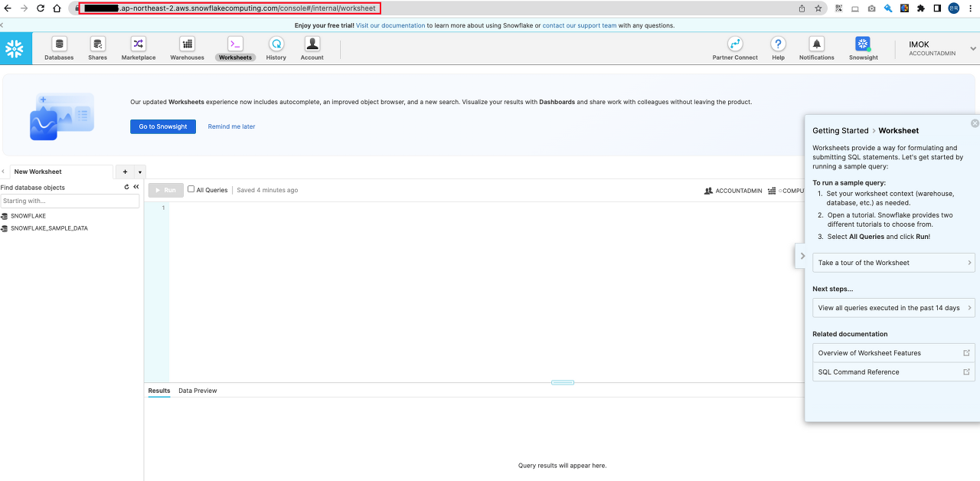Expand View all queries executed item
This screenshot has width=980, height=481.
(893, 308)
